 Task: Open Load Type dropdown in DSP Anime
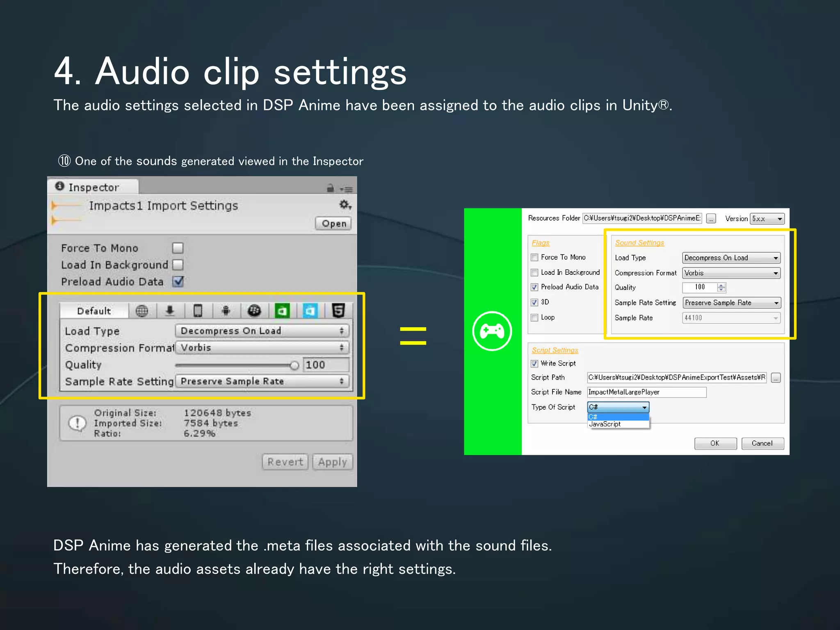click(731, 258)
